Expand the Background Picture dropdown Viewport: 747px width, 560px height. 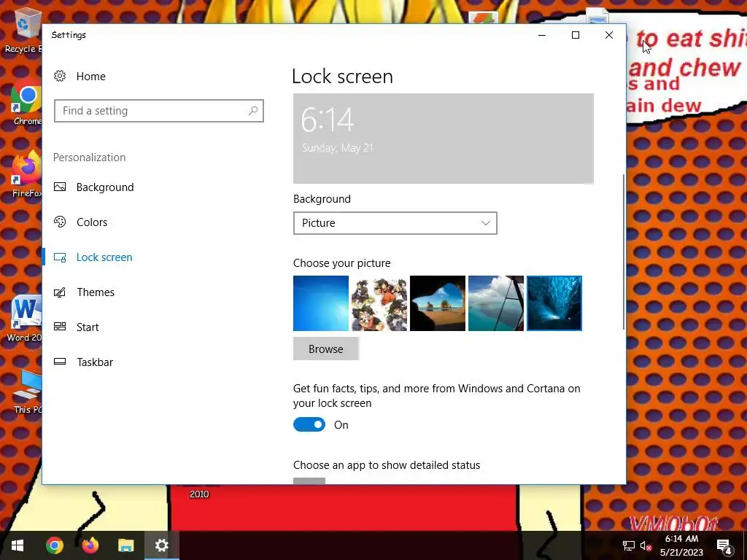pos(395,223)
